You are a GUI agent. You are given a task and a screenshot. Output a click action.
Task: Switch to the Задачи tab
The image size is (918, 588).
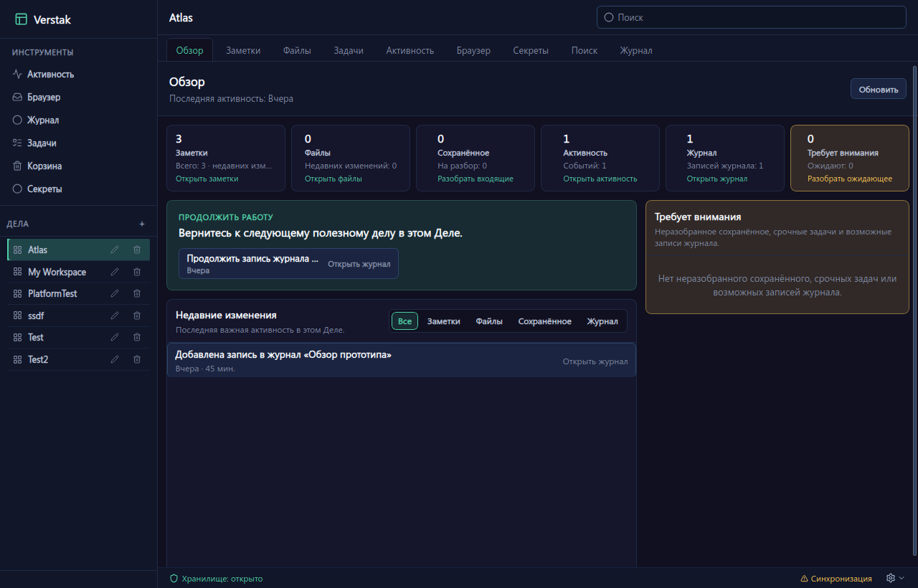349,50
